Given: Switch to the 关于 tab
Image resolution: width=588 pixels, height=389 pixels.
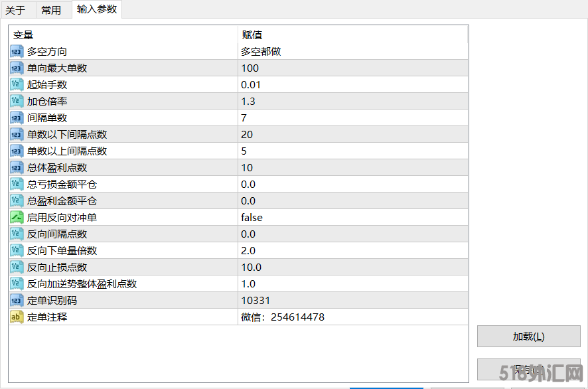Looking at the screenshot, I should point(15,10).
